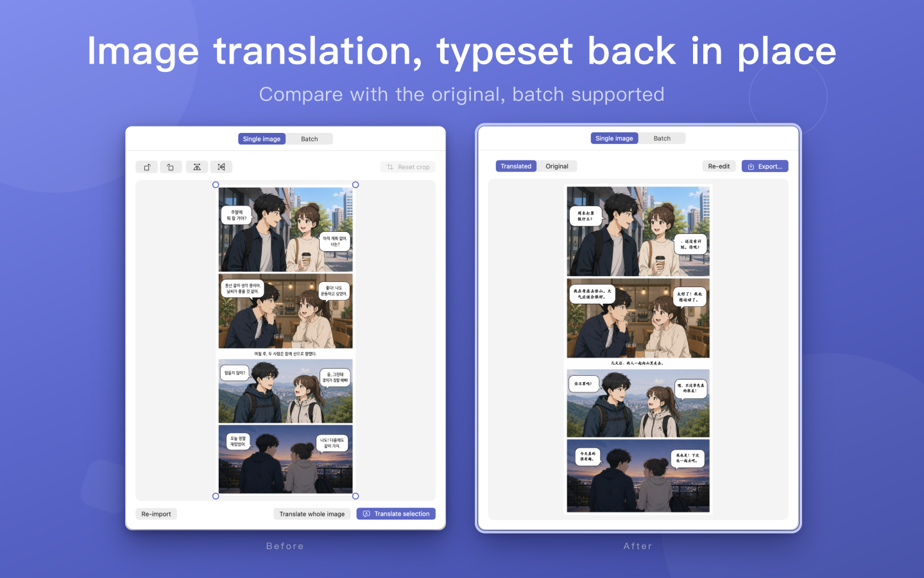Image resolution: width=924 pixels, height=578 pixels.
Task: Select Single image tab in the After window
Action: [614, 138]
